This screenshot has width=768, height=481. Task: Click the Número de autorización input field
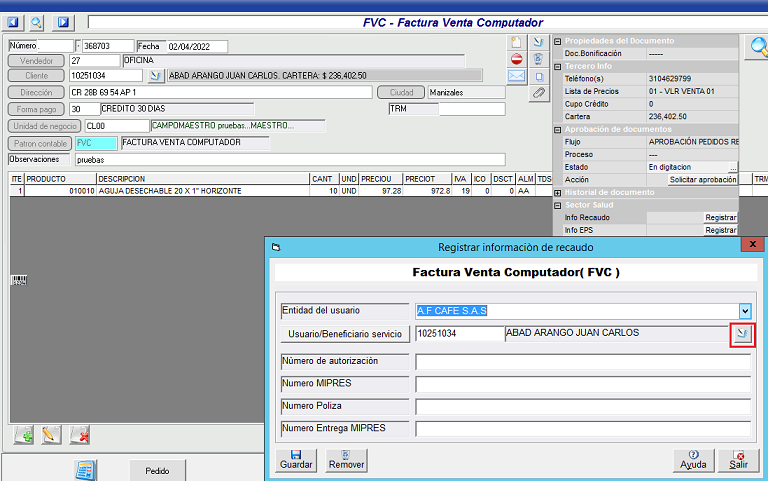(x=583, y=361)
